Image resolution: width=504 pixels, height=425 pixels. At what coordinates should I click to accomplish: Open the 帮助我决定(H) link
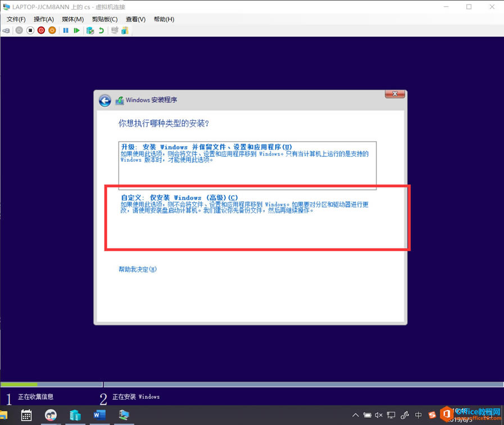click(x=138, y=269)
